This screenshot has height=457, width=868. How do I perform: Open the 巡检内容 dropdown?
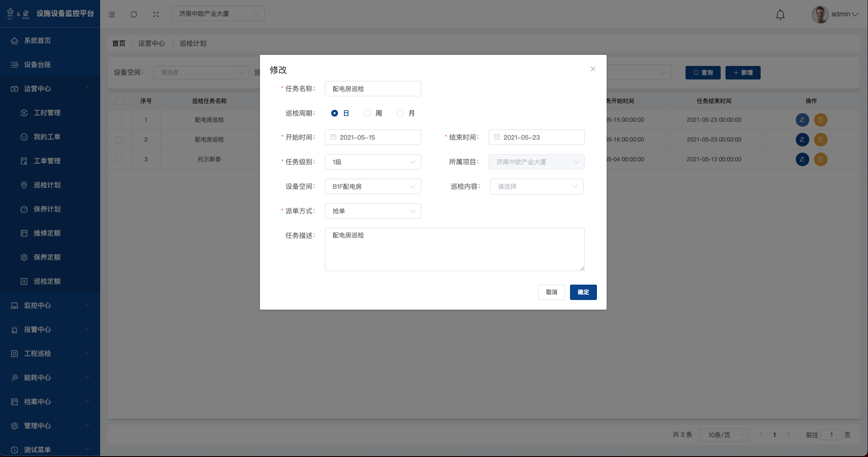[x=536, y=186]
